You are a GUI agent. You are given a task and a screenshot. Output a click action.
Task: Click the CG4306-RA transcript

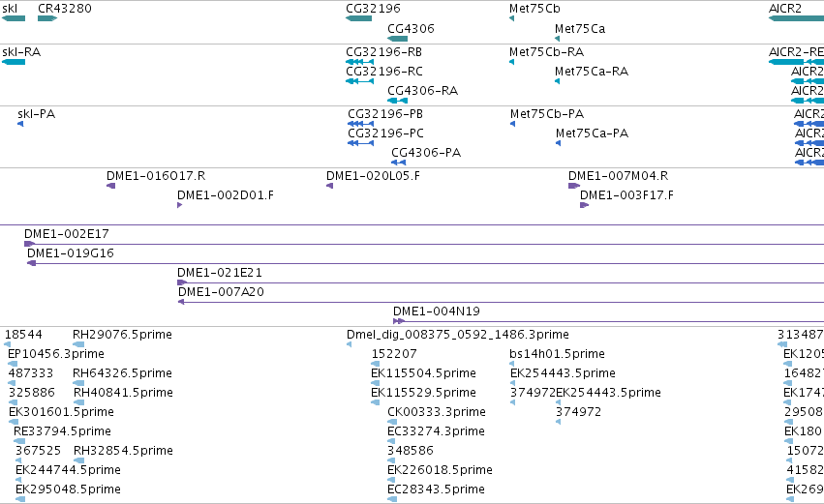click(398, 101)
